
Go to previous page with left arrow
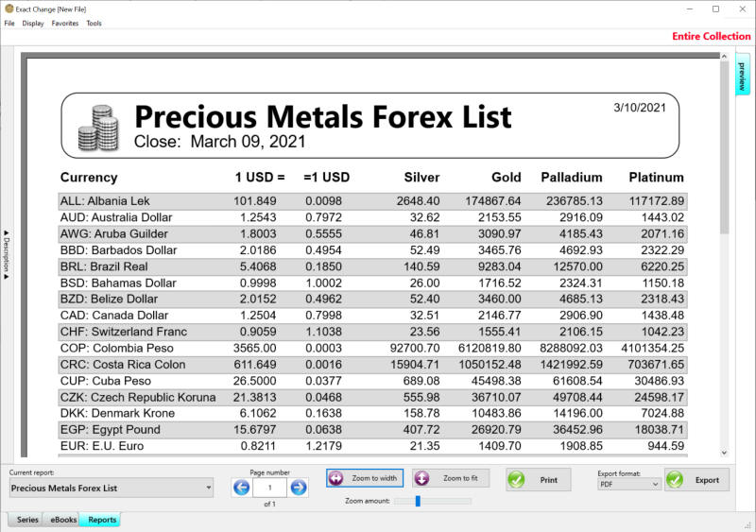(241, 488)
